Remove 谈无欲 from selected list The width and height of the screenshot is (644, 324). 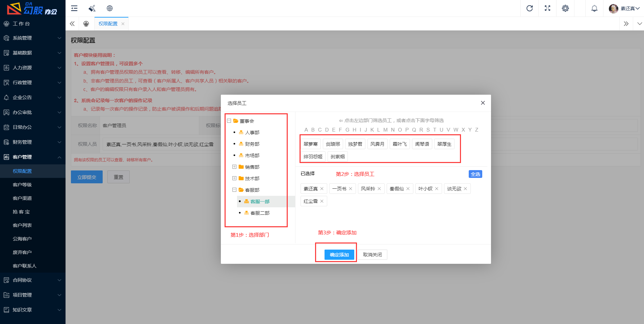(x=465, y=189)
